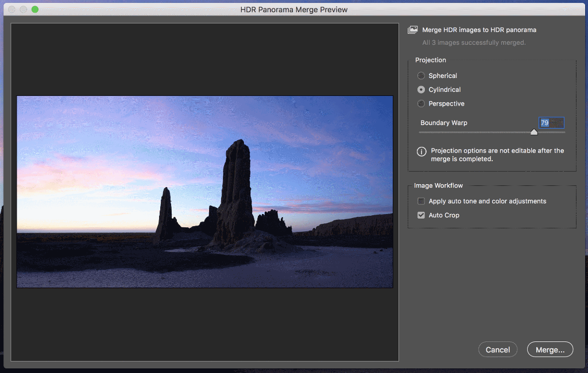Click the green zoom window control
The image size is (588, 373).
(x=36, y=9)
